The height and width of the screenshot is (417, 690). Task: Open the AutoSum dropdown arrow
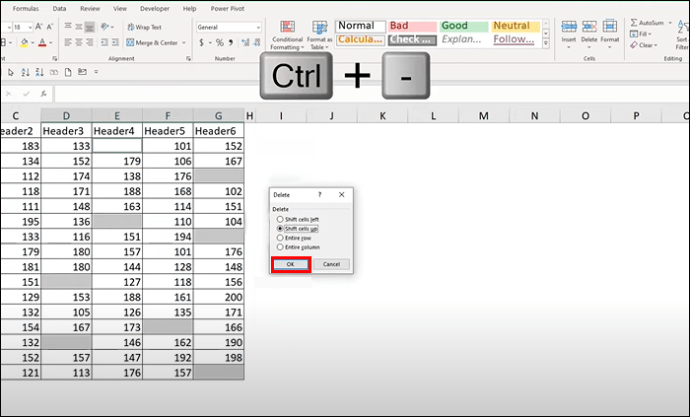670,23
